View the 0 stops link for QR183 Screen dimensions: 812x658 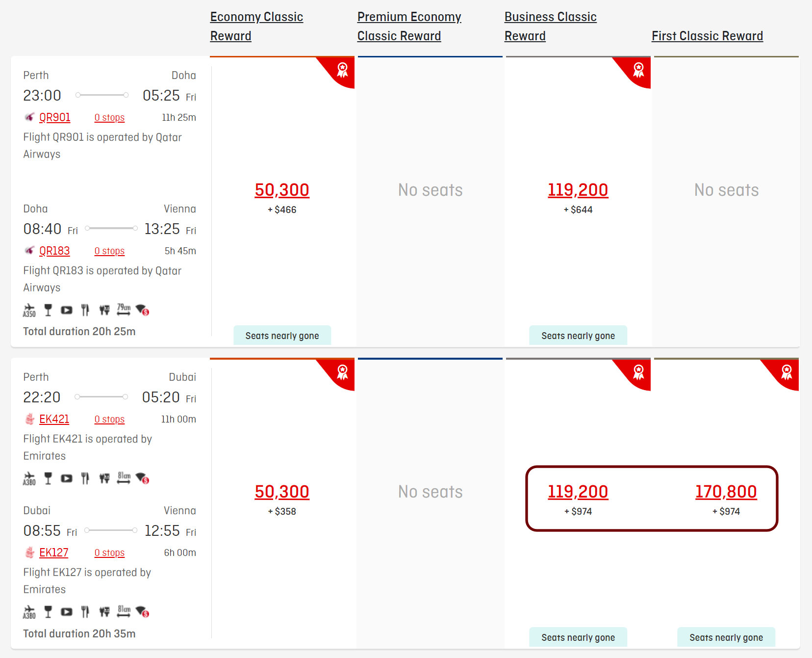[109, 251]
